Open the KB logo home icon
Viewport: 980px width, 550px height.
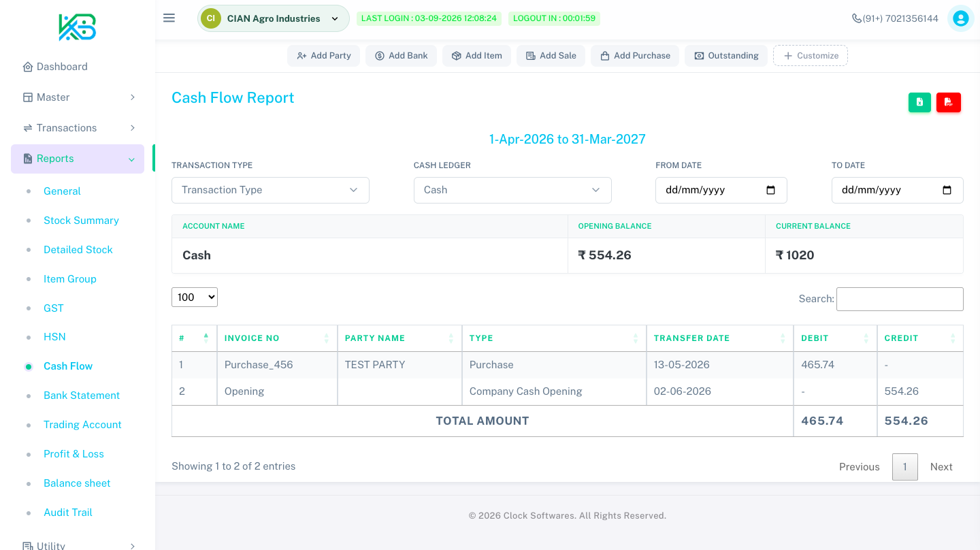pyautogui.click(x=78, y=27)
